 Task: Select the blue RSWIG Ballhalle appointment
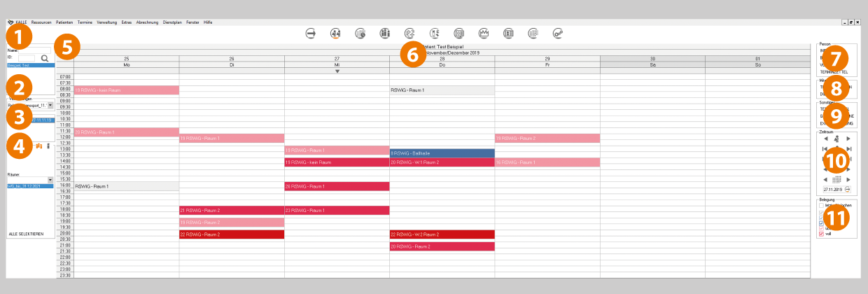[x=442, y=153]
